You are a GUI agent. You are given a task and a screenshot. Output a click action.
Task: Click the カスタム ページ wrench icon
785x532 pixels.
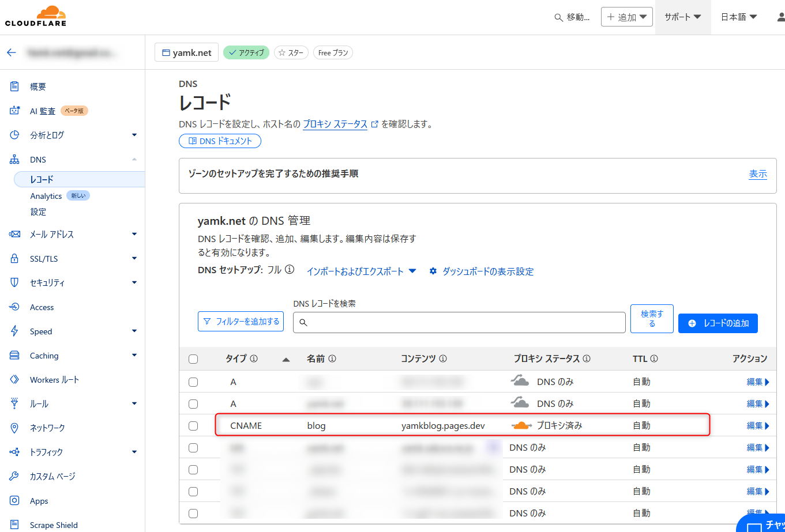tap(15, 476)
